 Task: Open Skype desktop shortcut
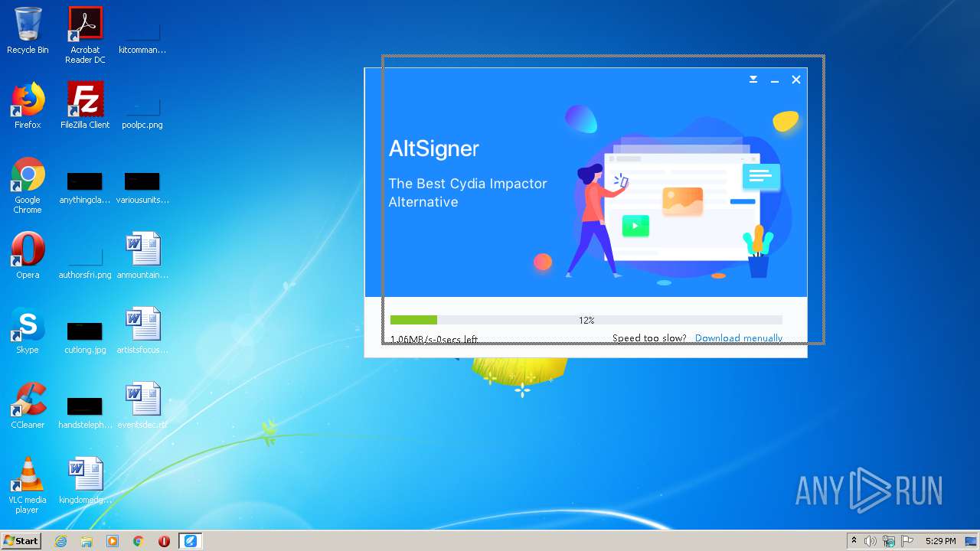tap(28, 331)
